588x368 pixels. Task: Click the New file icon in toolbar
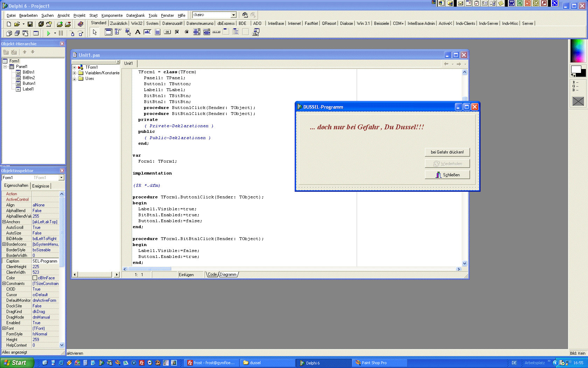pyautogui.click(x=9, y=24)
